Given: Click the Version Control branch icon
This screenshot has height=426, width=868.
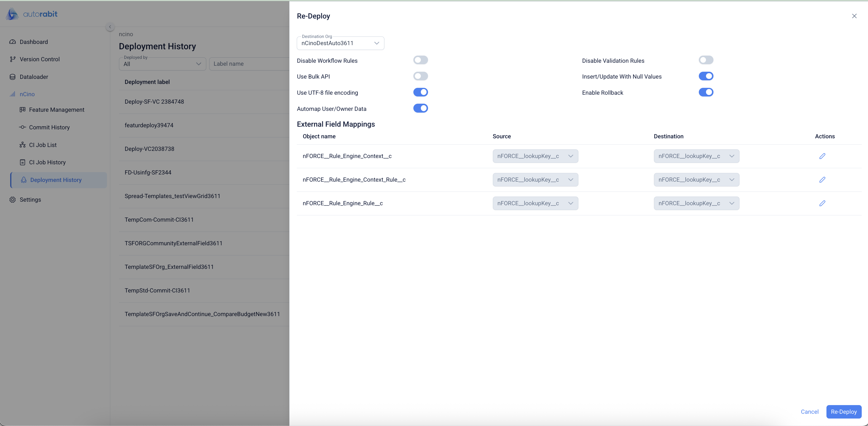Looking at the screenshot, I should [x=13, y=59].
